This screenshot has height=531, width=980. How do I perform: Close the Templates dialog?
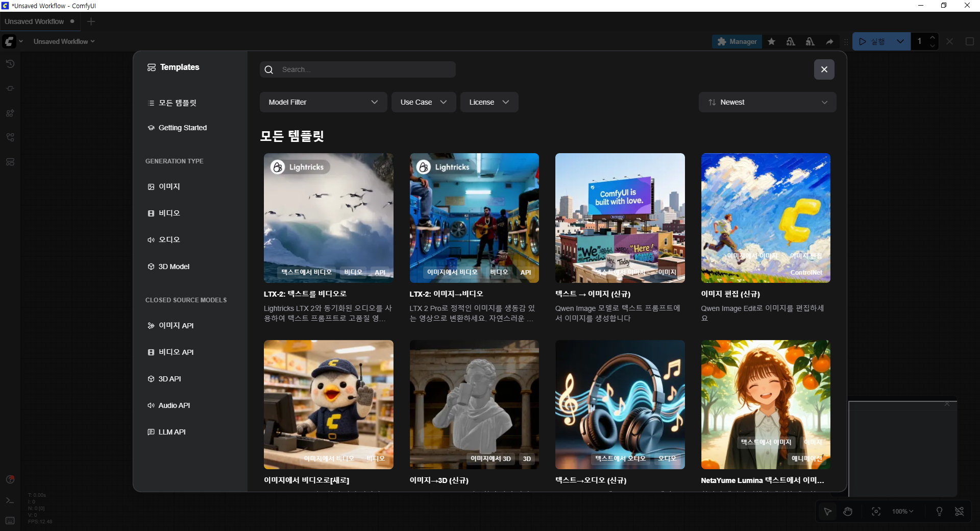[824, 69]
